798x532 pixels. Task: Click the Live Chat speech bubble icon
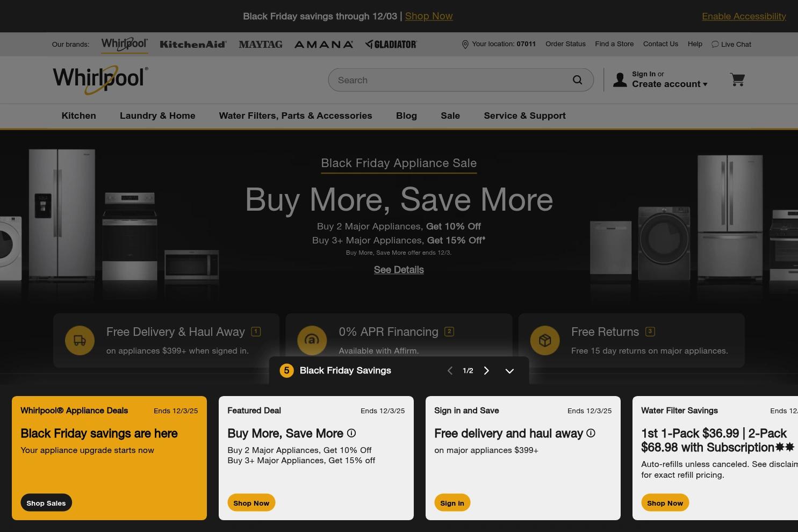[x=715, y=45]
